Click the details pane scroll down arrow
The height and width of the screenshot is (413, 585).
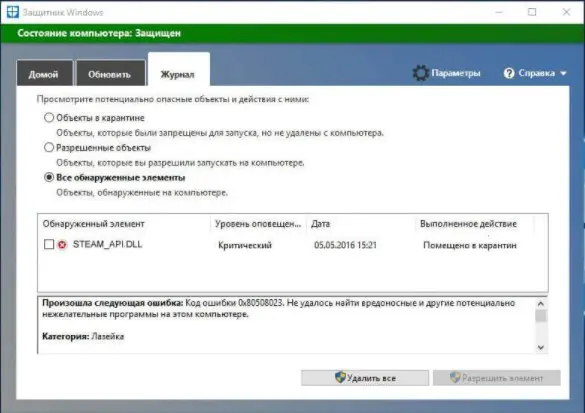point(541,347)
